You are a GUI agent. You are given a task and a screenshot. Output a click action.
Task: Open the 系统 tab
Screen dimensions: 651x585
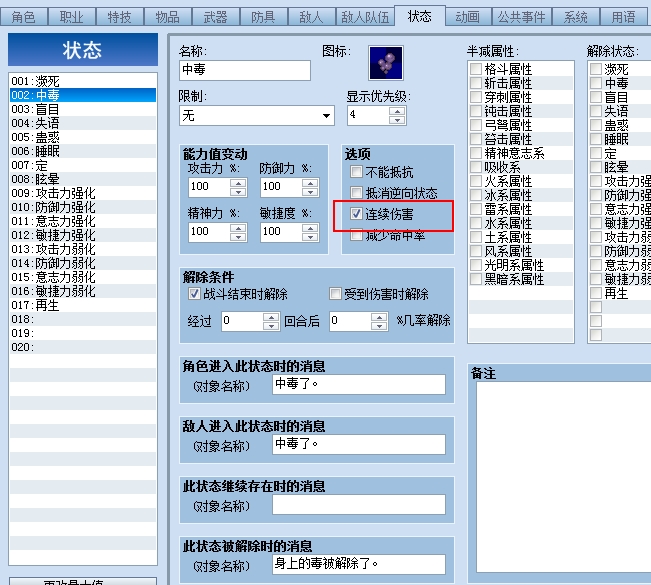coord(576,17)
